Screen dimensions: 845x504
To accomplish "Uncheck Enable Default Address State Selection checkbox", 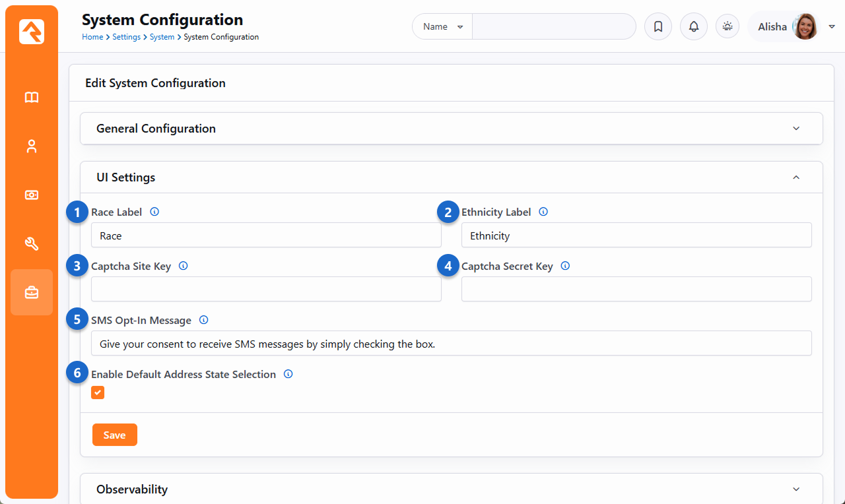I will pyautogui.click(x=98, y=393).
